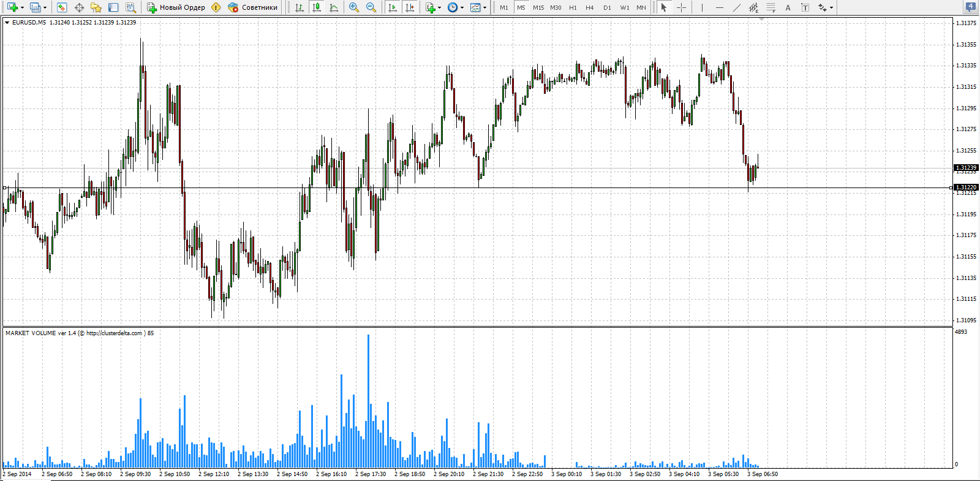The width and height of the screenshot is (980, 481).
Task: Expand the chart templates dropdown
Action: 484,8
